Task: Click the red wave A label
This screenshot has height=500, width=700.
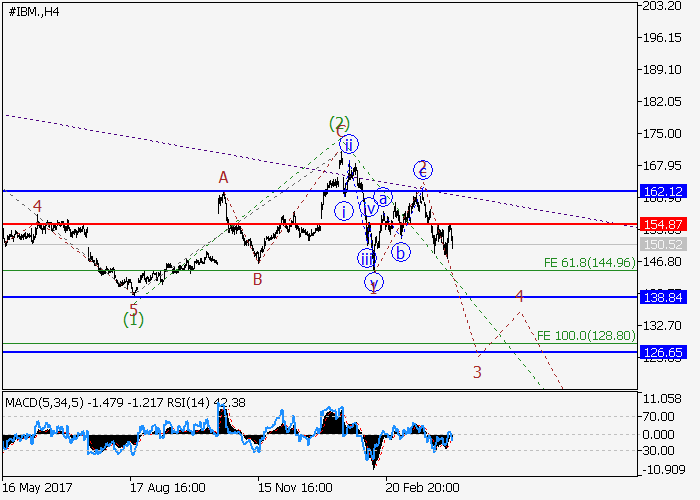Action: tap(224, 177)
